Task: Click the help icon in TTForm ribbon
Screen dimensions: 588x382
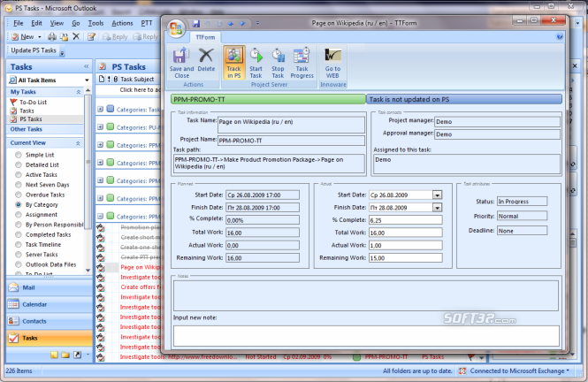Action: [x=560, y=36]
